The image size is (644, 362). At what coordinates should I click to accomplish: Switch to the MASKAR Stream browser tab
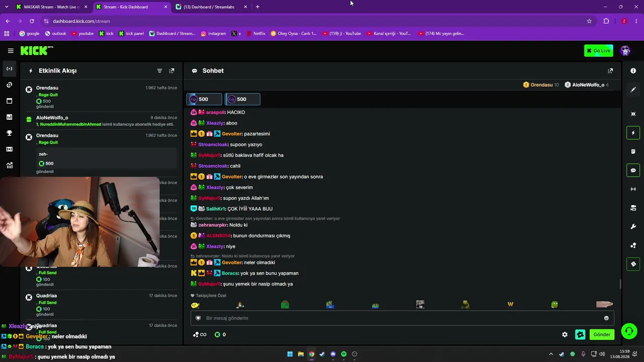point(51,7)
